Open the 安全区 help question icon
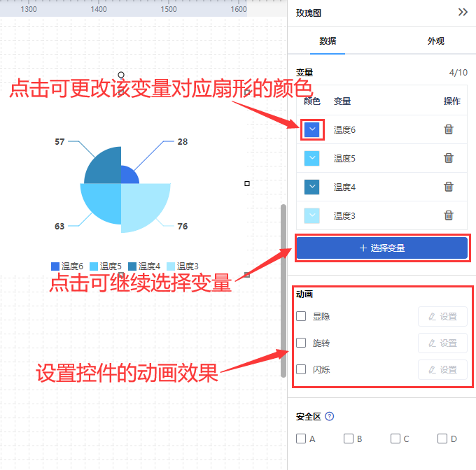Screen dimensions: 476x470 point(330,416)
